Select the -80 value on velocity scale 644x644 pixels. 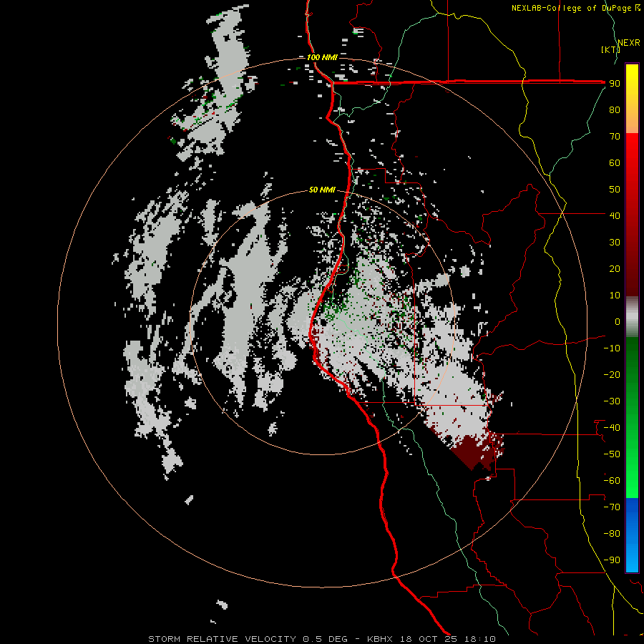[612, 534]
